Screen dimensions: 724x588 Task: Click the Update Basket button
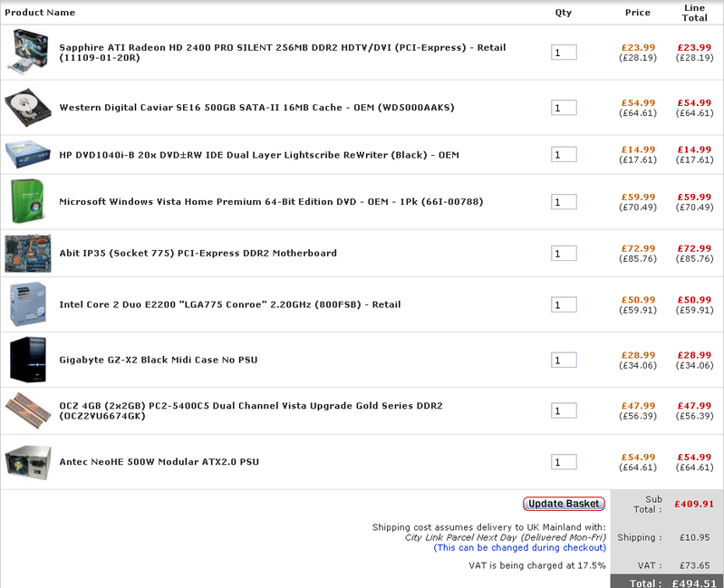point(564,504)
